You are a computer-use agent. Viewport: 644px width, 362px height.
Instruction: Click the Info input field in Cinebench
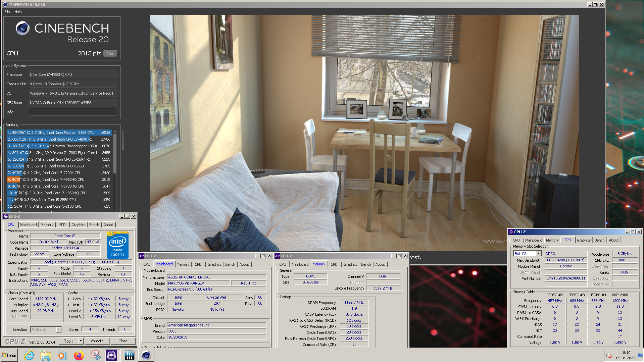tap(72, 112)
